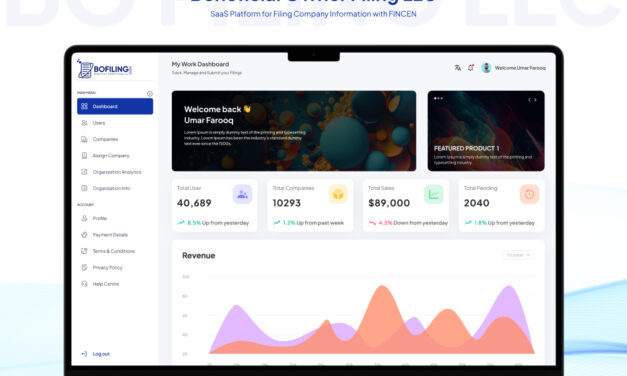This screenshot has width=627, height=376.
Task: Click the Log out button
Action: click(96, 354)
